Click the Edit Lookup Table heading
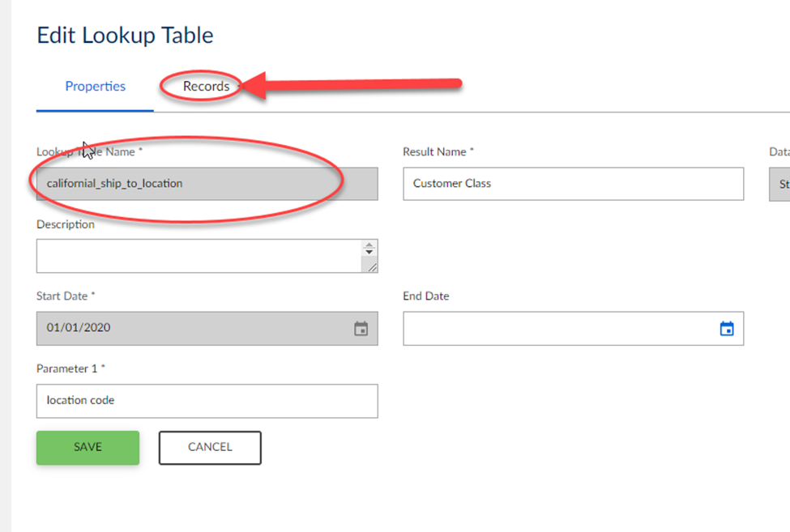The width and height of the screenshot is (790, 532). (125, 36)
